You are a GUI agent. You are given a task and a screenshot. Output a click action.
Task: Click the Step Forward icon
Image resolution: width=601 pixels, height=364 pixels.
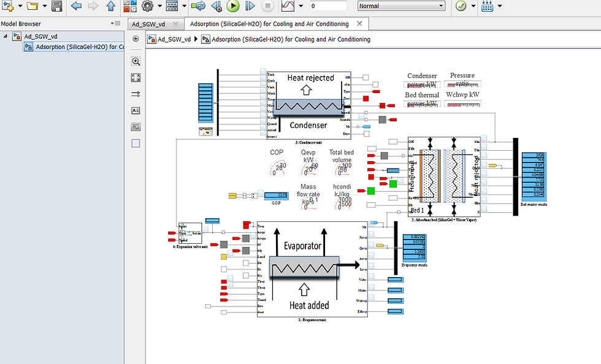[250, 6]
